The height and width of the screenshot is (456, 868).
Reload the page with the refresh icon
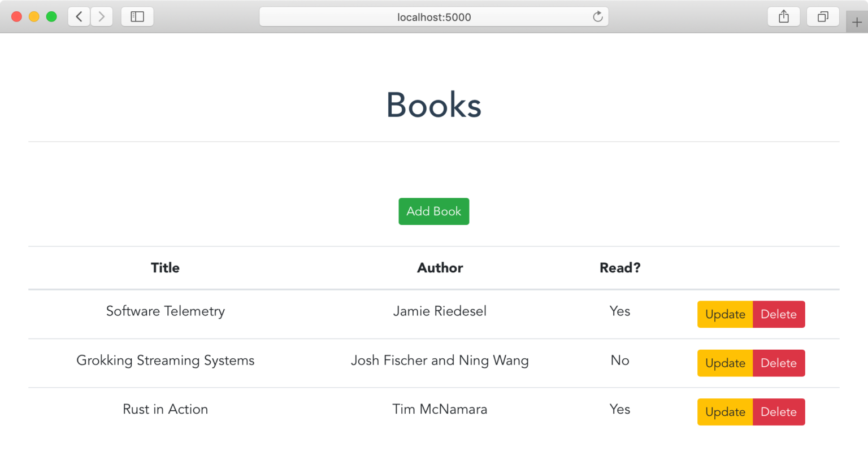coord(597,17)
